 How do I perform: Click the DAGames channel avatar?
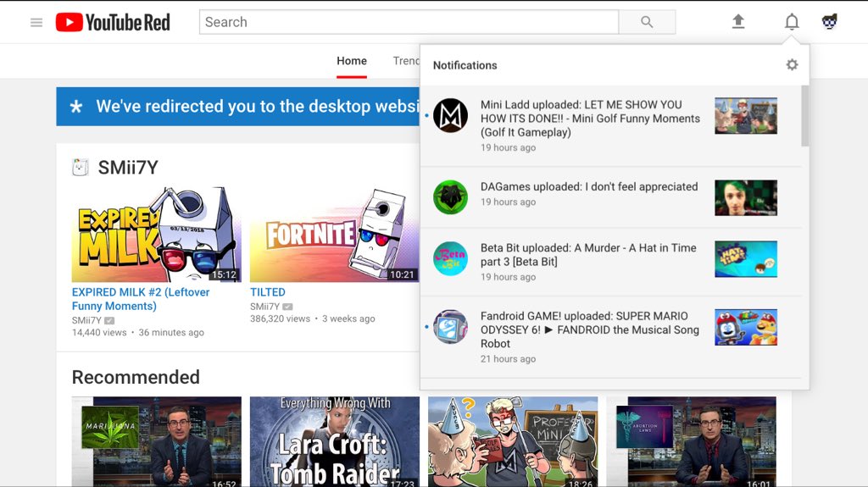click(x=450, y=197)
